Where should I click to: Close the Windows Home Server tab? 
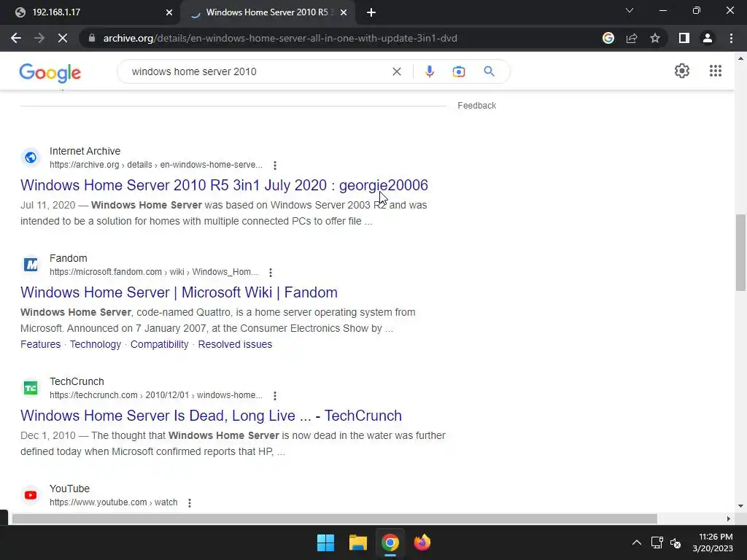(343, 12)
